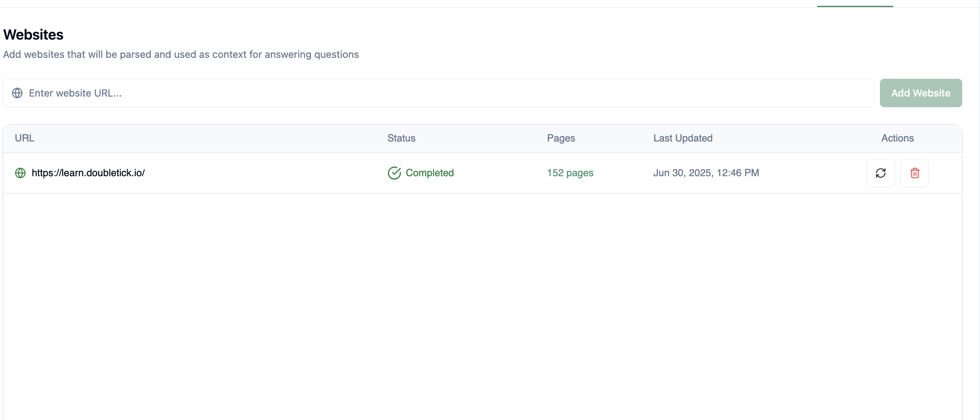Click the Websites description subtitle text

(x=181, y=55)
